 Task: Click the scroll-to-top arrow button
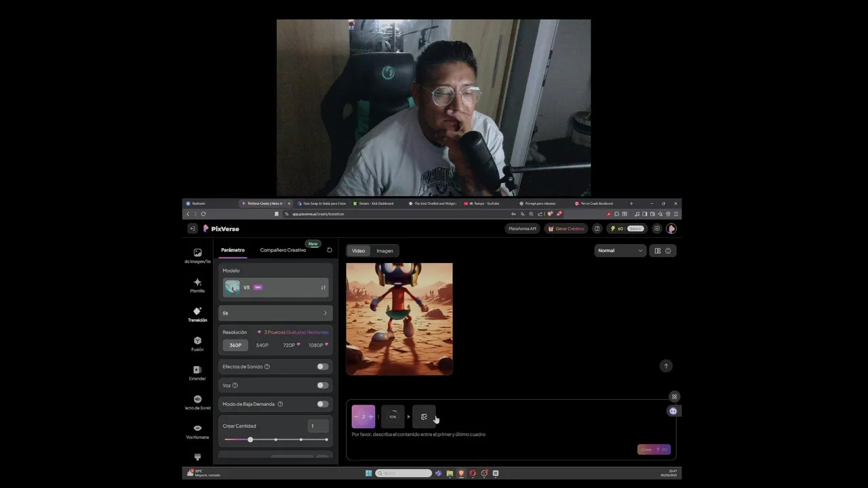pyautogui.click(x=666, y=366)
